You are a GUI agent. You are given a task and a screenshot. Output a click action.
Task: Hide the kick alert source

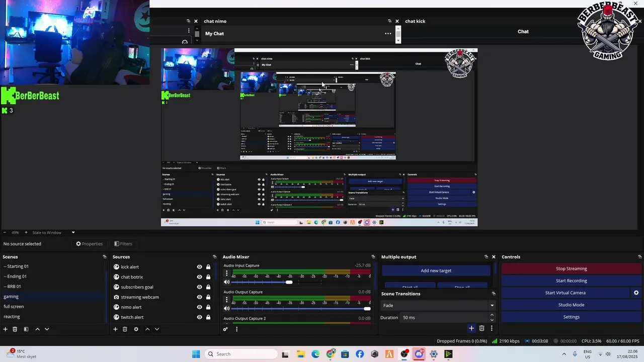pos(199,267)
